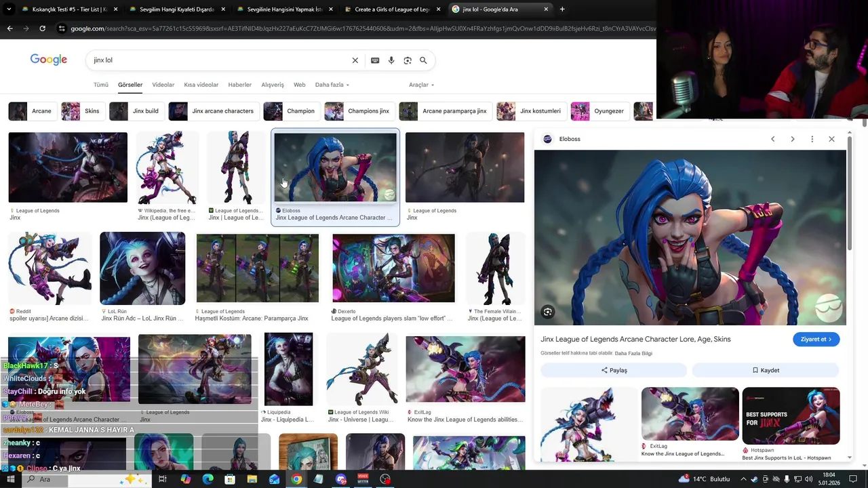
Task: Search by image with the Lens icon
Action: 408,60
